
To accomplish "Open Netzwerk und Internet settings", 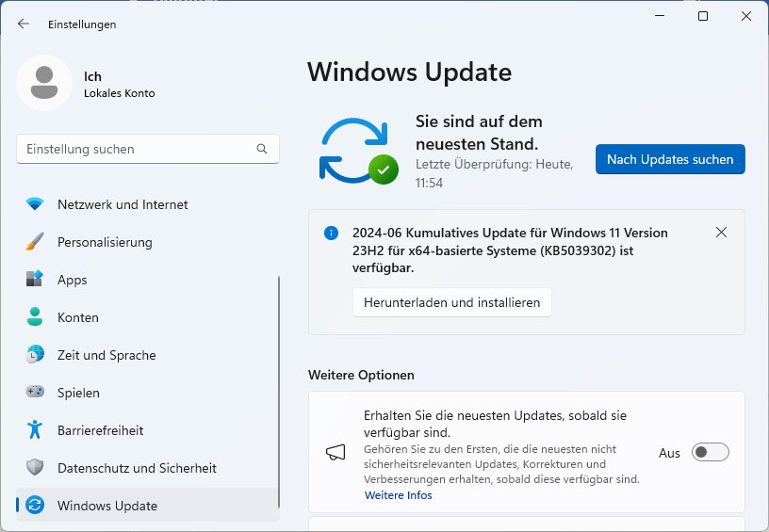I will tap(147, 204).
